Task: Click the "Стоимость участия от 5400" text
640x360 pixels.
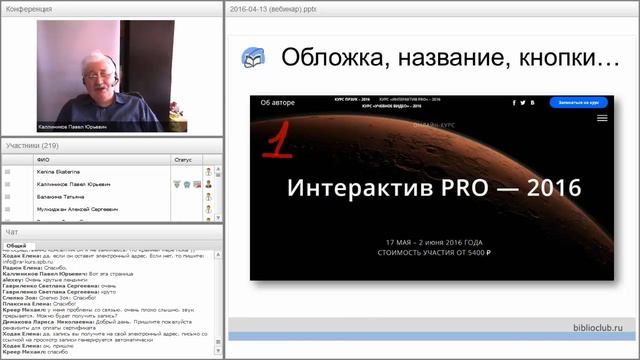Action: (434, 253)
